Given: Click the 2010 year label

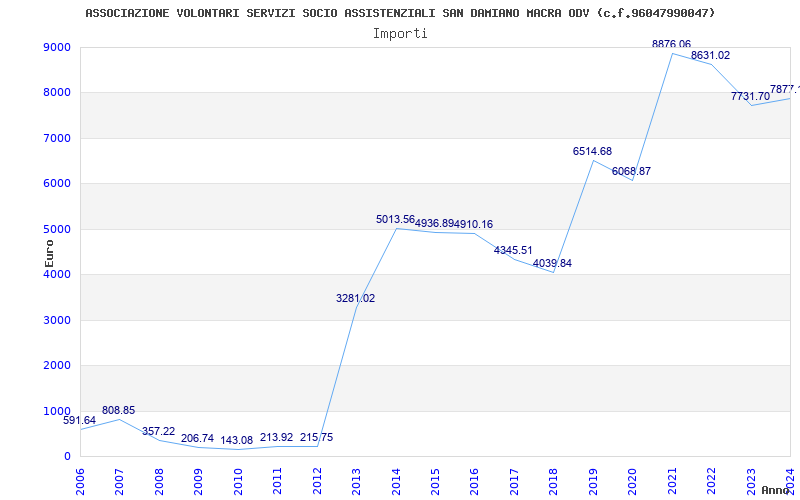Looking at the screenshot, I should 237,481.
